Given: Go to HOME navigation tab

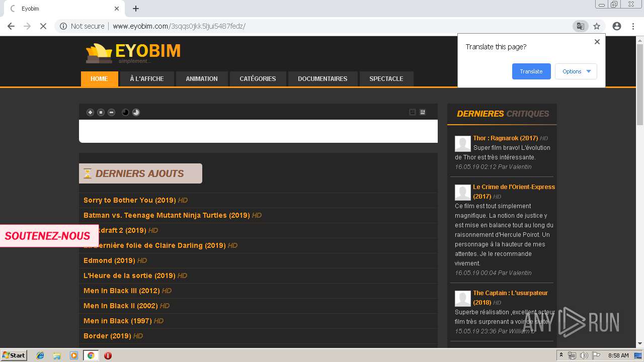Looking at the screenshot, I should [99, 79].
